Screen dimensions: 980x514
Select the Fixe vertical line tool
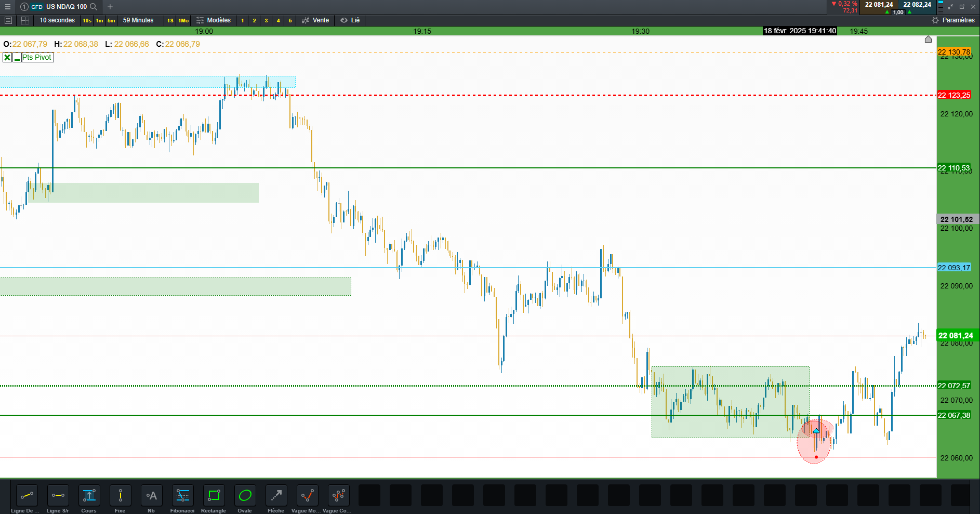tap(120, 495)
